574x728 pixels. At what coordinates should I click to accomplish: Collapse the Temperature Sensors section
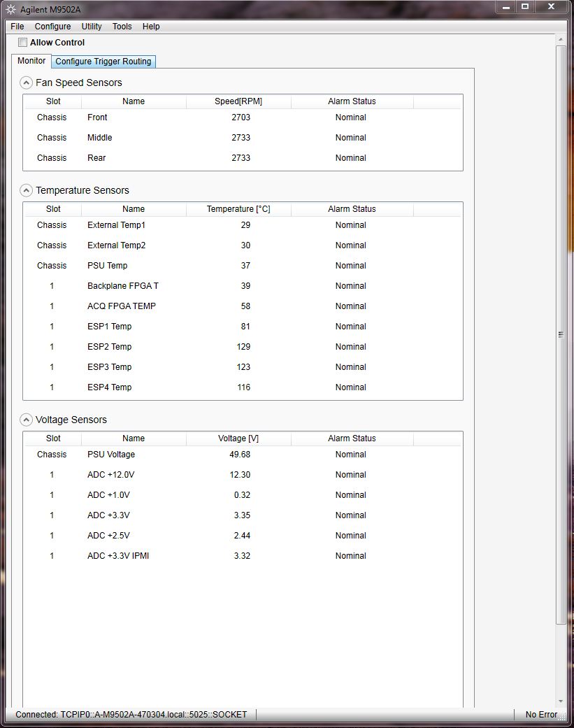pos(26,190)
